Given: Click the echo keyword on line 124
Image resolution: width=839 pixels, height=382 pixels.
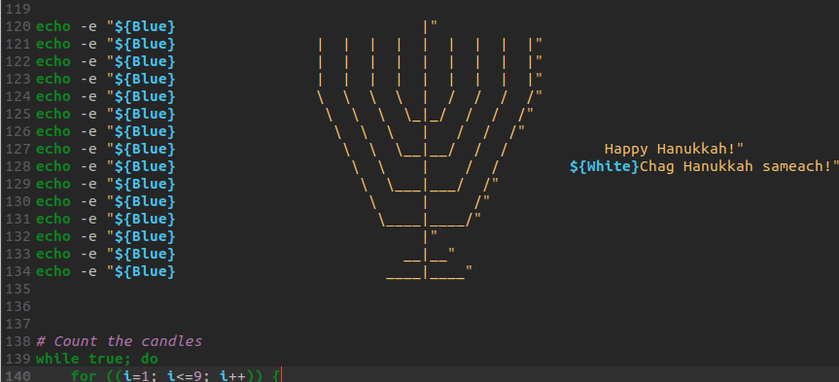Looking at the screenshot, I should (x=53, y=97).
